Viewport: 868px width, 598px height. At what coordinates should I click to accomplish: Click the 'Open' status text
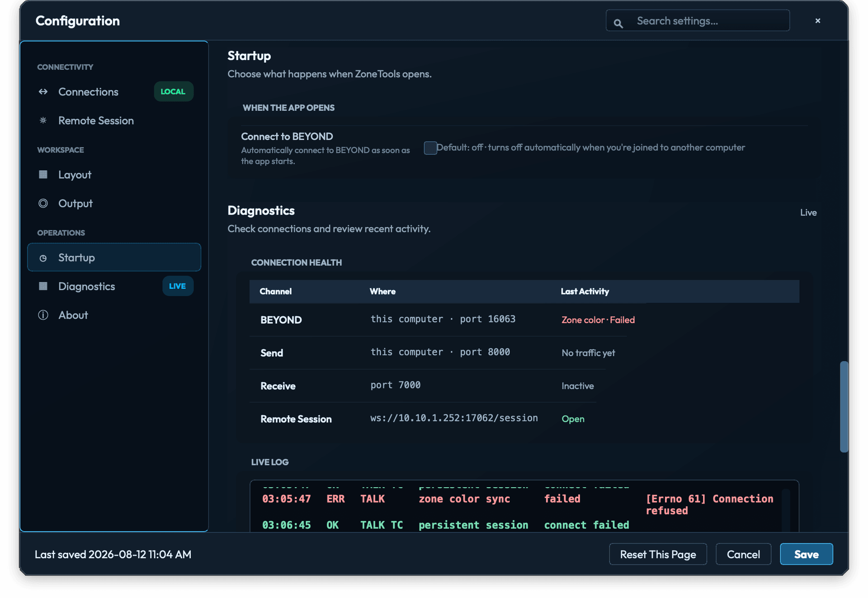click(573, 419)
